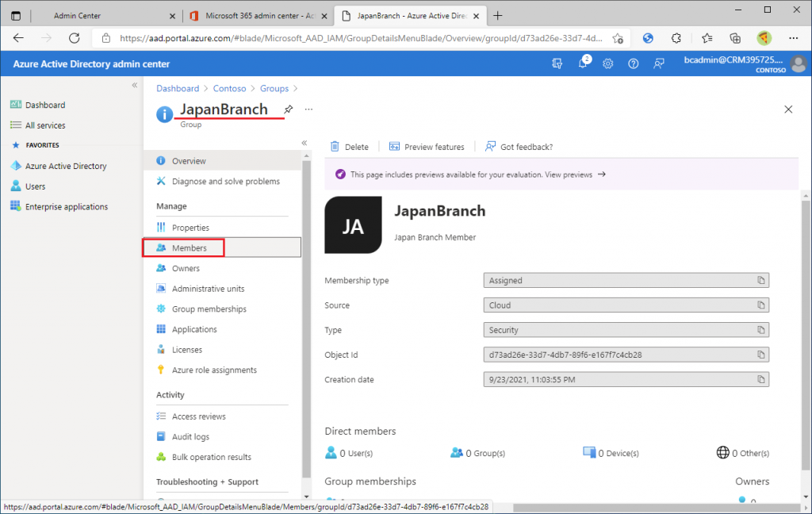812x514 pixels.
Task: Open the browser favorites list icon
Action: click(x=707, y=38)
